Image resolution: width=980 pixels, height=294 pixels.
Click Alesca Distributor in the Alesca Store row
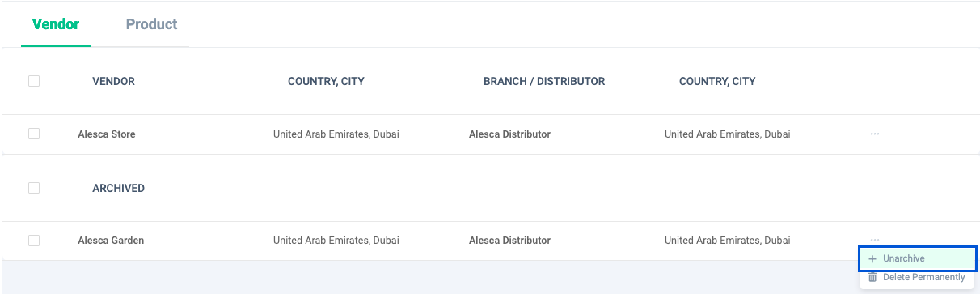(x=509, y=134)
